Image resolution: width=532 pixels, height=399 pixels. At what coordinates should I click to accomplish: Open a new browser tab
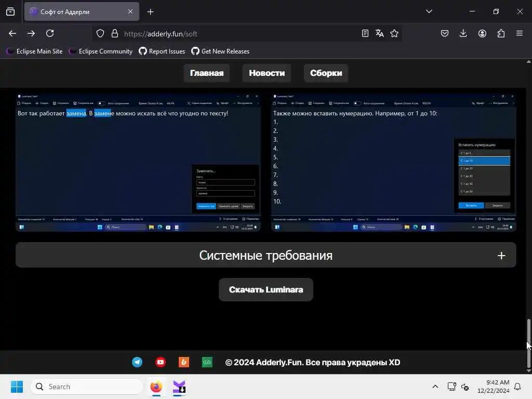tap(150, 12)
